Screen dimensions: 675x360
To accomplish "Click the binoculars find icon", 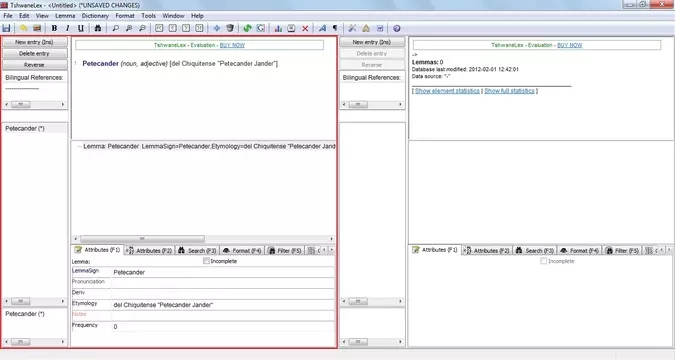I will 98,28.
